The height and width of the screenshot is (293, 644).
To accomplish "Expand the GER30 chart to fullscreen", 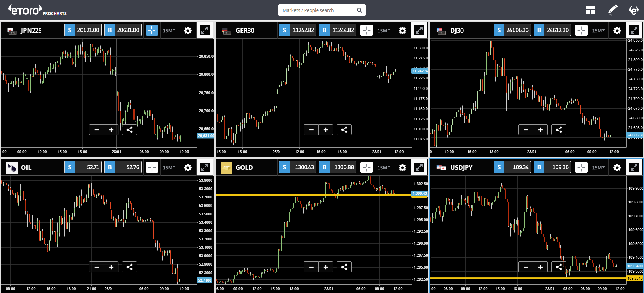I will point(419,30).
